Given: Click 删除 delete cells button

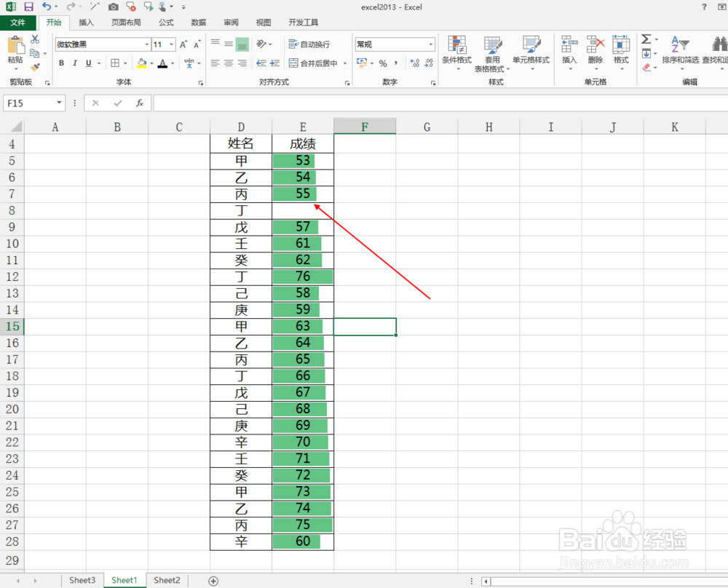Looking at the screenshot, I should click(x=596, y=53).
